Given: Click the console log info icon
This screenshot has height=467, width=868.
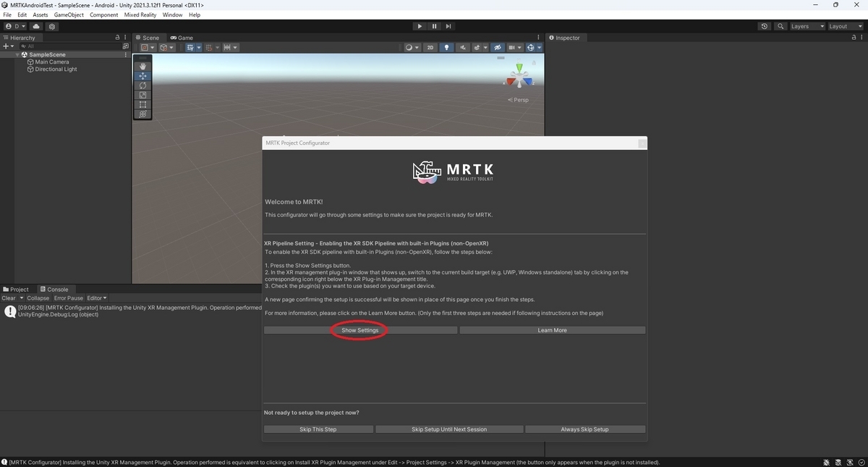Looking at the screenshot, I should (10, 311).
